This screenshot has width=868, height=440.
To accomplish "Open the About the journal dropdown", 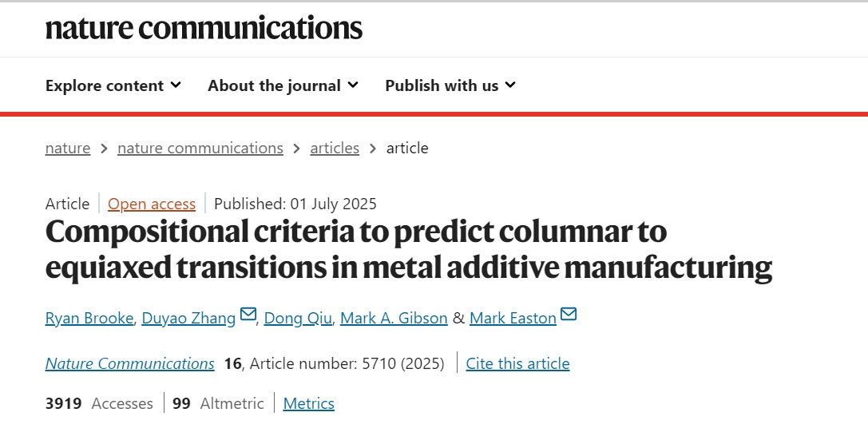I will tap(283, 85).
